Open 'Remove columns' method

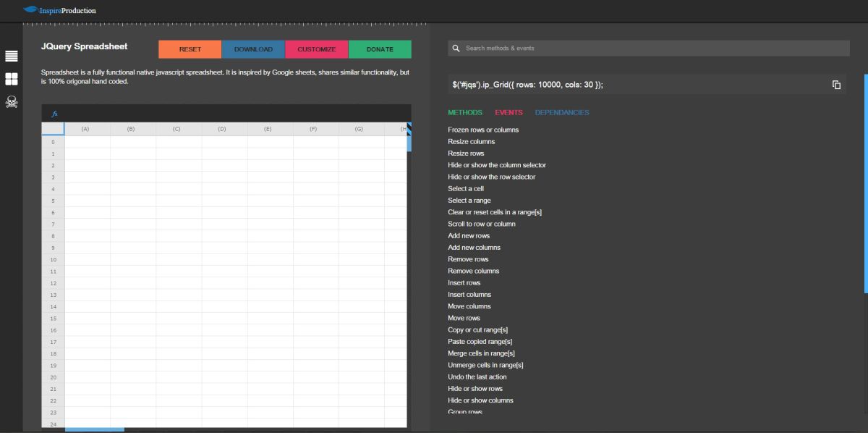point(474,271)
